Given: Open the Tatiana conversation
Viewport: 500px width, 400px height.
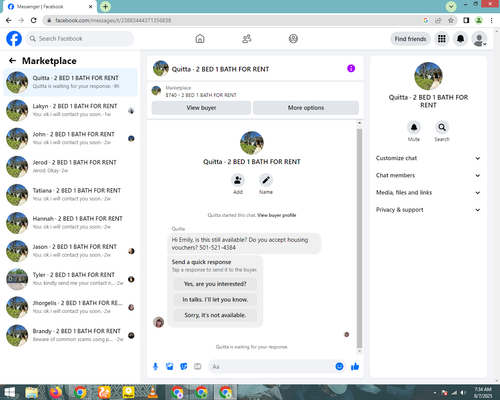Looking at the screenshot, I should point(70,195).
